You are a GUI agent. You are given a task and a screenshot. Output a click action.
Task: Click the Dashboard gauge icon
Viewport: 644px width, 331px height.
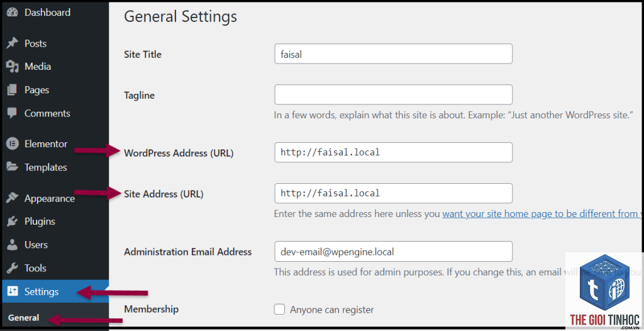[x=13, y=13]
